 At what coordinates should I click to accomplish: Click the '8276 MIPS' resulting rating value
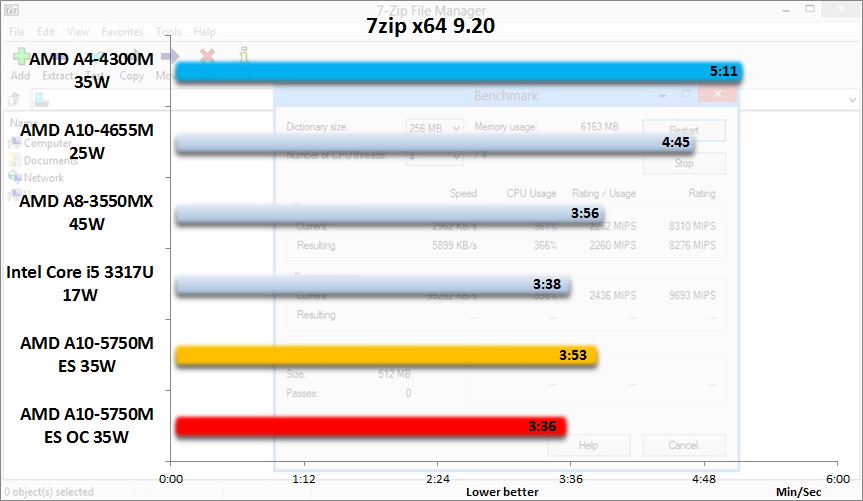pyautogui.click(x=692, y=245)
